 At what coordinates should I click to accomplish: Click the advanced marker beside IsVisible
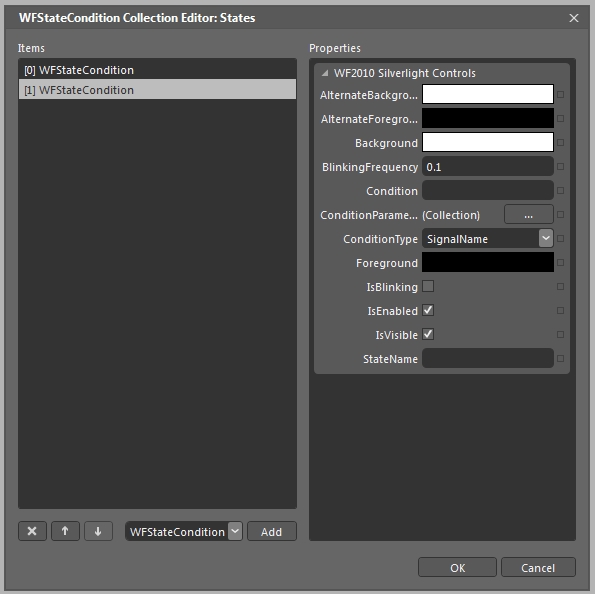(560, 334)
